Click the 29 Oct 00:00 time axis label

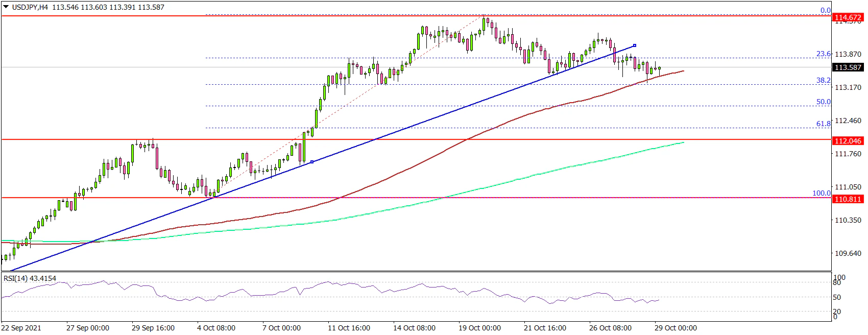pyautogui.click(x=675, y=328)
